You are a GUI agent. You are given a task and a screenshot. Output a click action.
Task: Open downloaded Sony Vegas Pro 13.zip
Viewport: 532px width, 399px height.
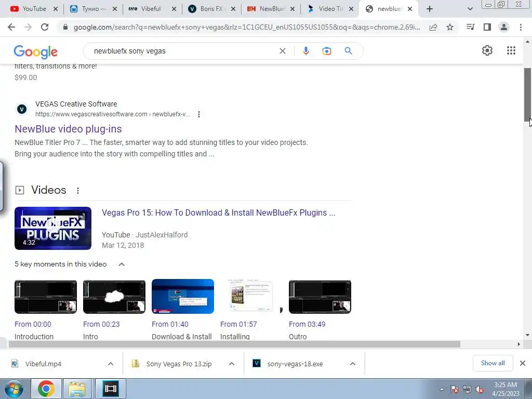click(179, 364)
